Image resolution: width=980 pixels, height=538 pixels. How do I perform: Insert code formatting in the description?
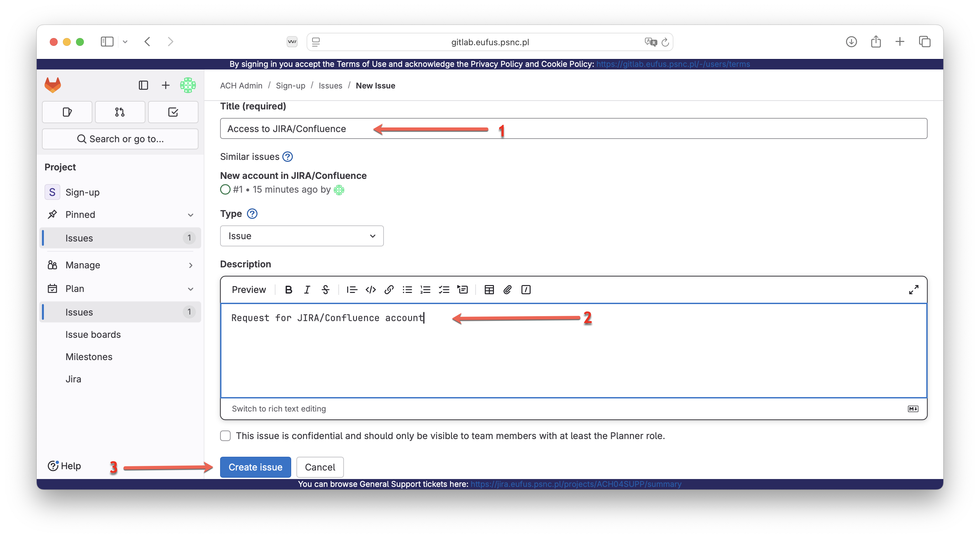pyautogui.click(x=370, y=290)
